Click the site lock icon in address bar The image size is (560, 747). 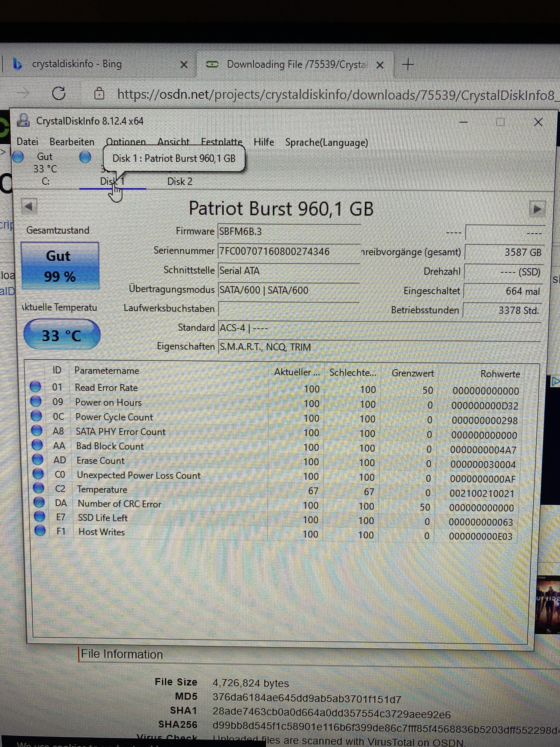pyautogui.click(x=99, y=93)
